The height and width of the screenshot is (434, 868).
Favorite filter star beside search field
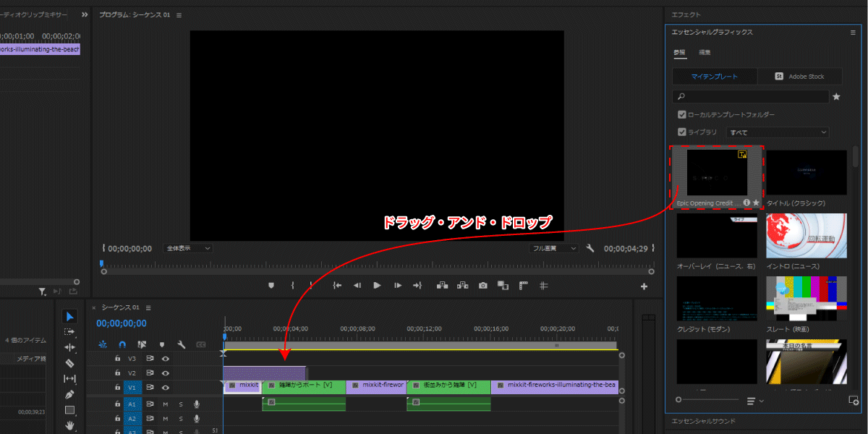[x=837, y=96]
